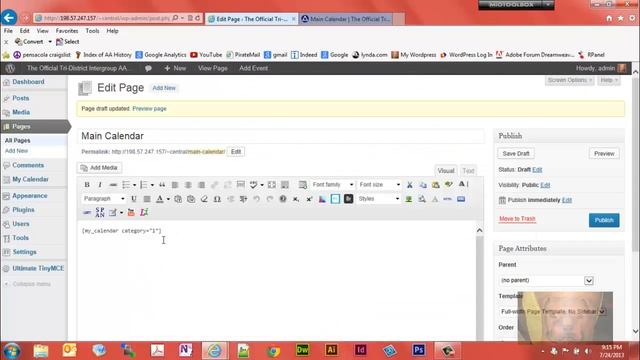Click the paste as plain text icon
640x360 pixels.
[x=178, y=199]
